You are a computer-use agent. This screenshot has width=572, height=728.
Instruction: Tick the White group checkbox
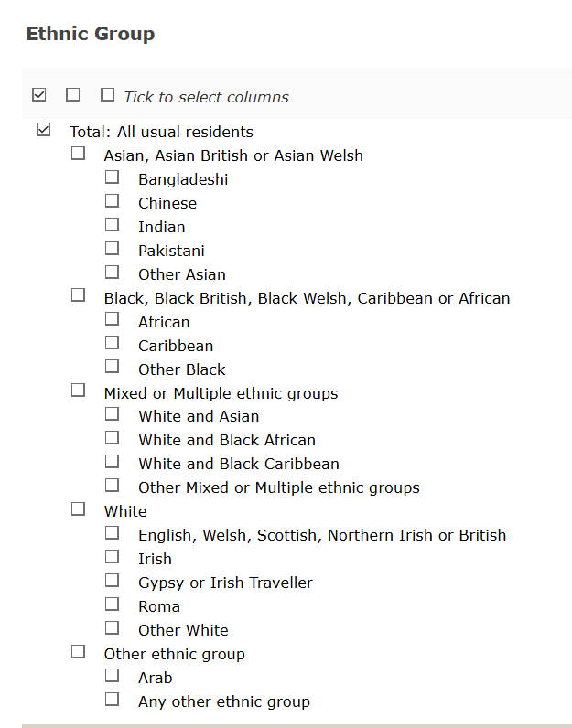tap(78, 509)
